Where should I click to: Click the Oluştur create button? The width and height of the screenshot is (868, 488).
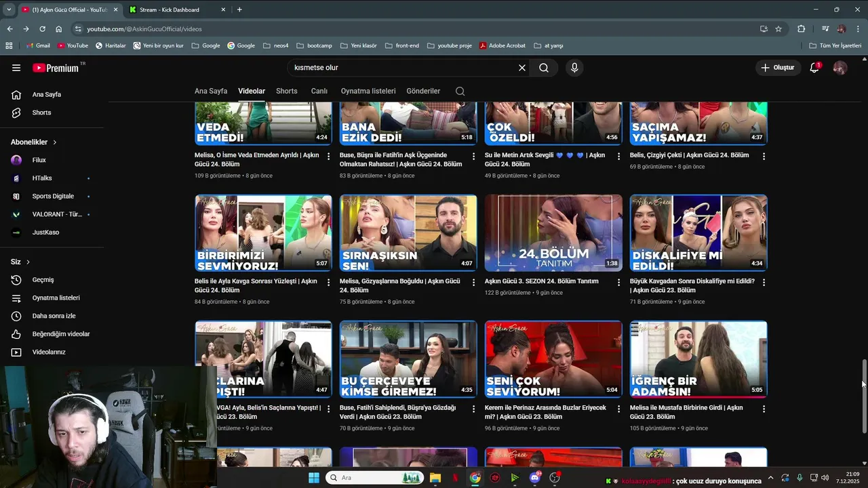777,68
